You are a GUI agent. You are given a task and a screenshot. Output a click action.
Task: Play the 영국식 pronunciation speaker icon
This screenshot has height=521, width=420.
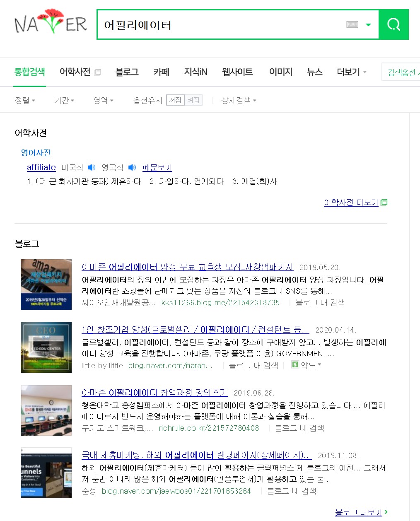132,167
